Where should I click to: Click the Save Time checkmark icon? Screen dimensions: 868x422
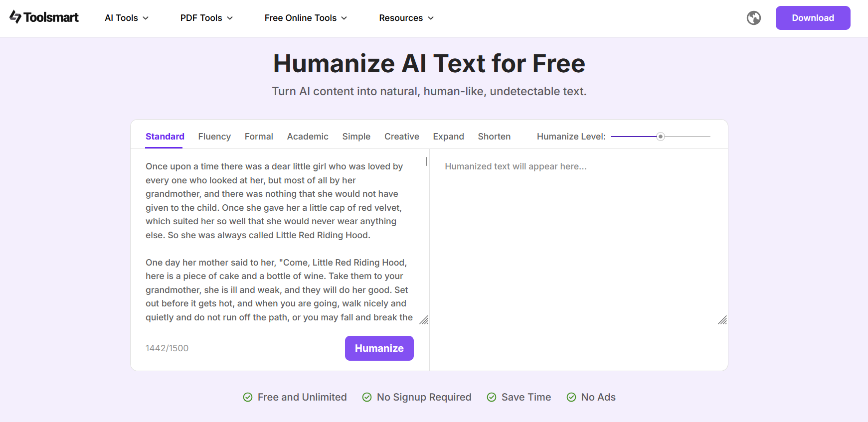(x=492, y=397)
